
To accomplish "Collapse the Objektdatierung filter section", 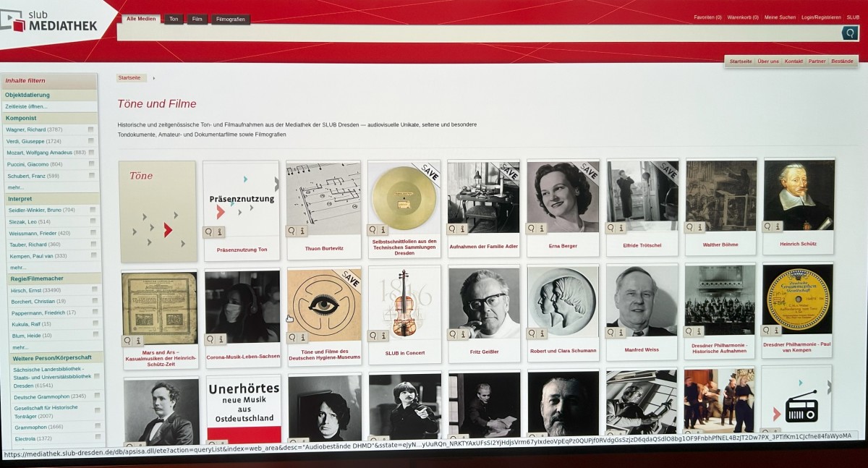I will 50,95.
